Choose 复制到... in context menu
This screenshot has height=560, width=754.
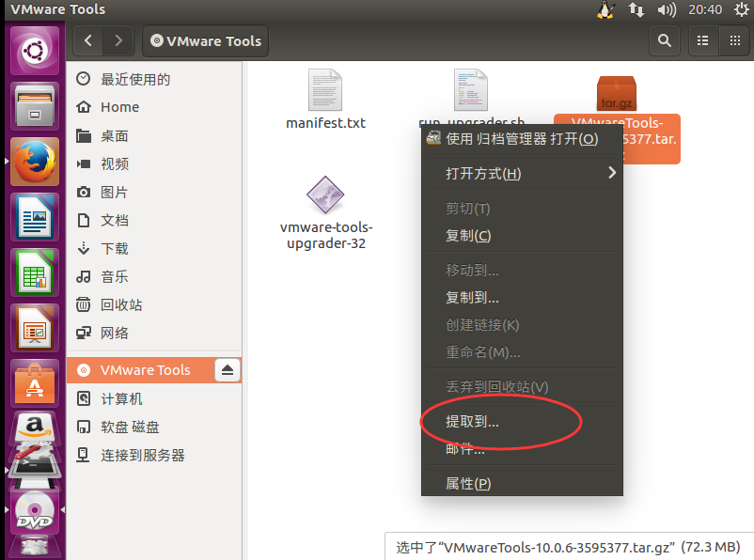click(522, 298)
